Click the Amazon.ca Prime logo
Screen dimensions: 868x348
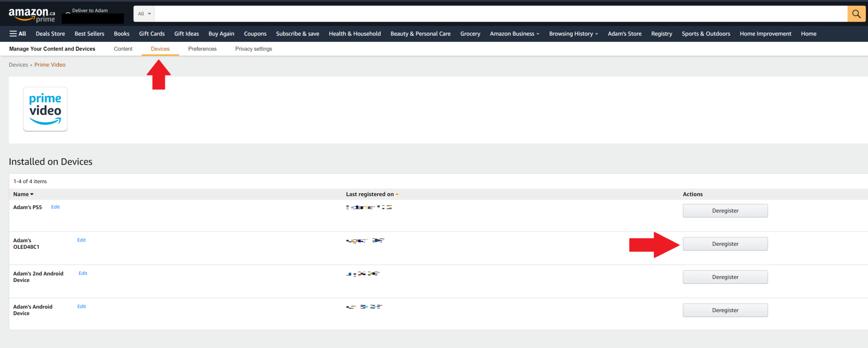(32, 14)
